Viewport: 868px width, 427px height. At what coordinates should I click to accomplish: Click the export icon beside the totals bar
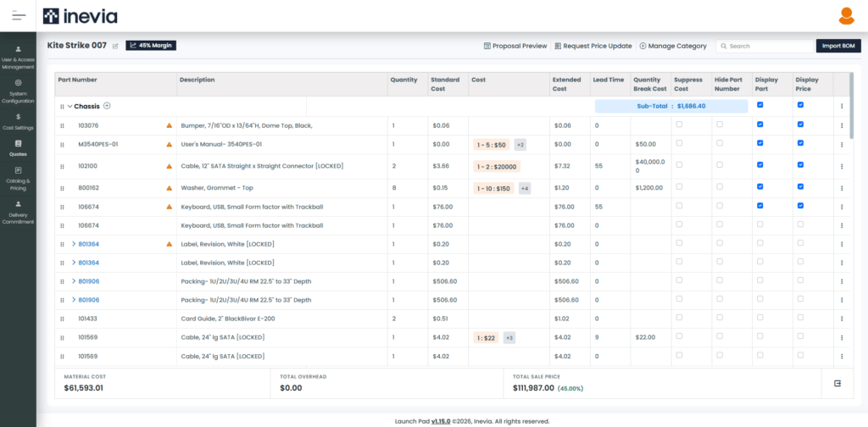coord(837,383)
